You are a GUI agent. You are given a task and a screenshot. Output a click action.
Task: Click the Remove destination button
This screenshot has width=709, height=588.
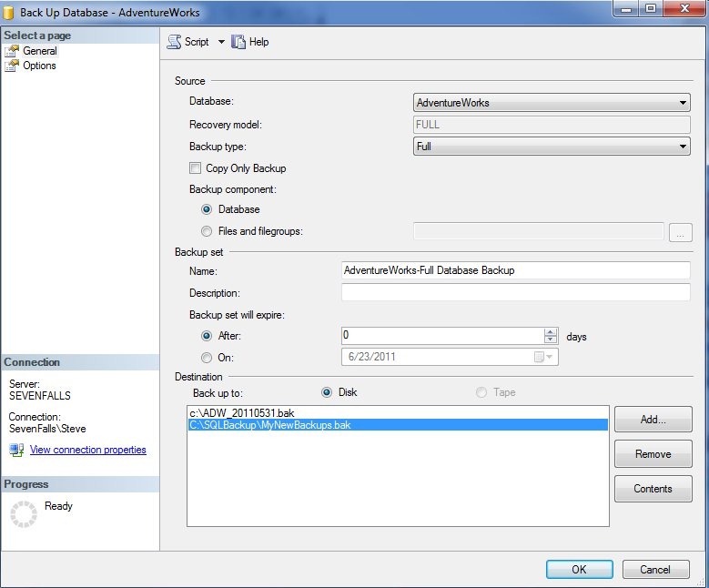click(x=653, y=454)
